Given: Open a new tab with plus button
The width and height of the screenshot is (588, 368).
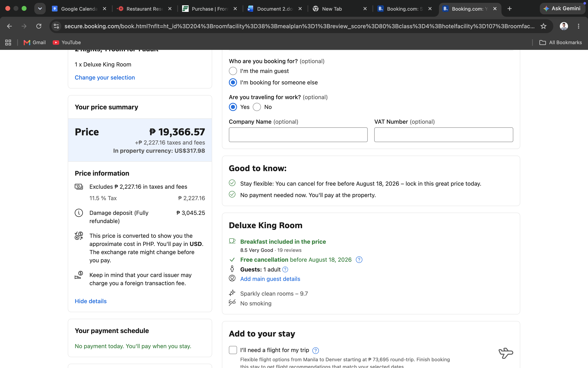Looking at the screenshot, I should click(x=510, y=9).
